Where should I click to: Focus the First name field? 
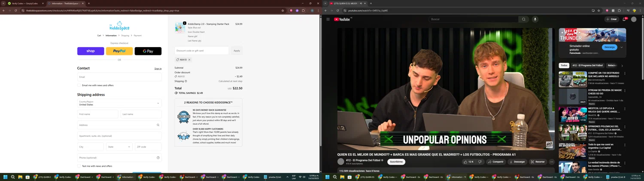click(97, 114)
